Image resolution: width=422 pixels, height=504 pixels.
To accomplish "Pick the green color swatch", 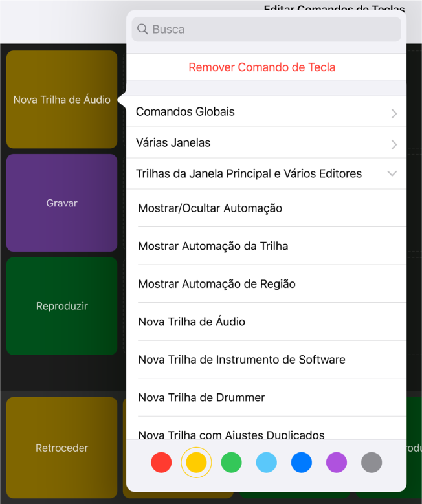I will 231,463.
